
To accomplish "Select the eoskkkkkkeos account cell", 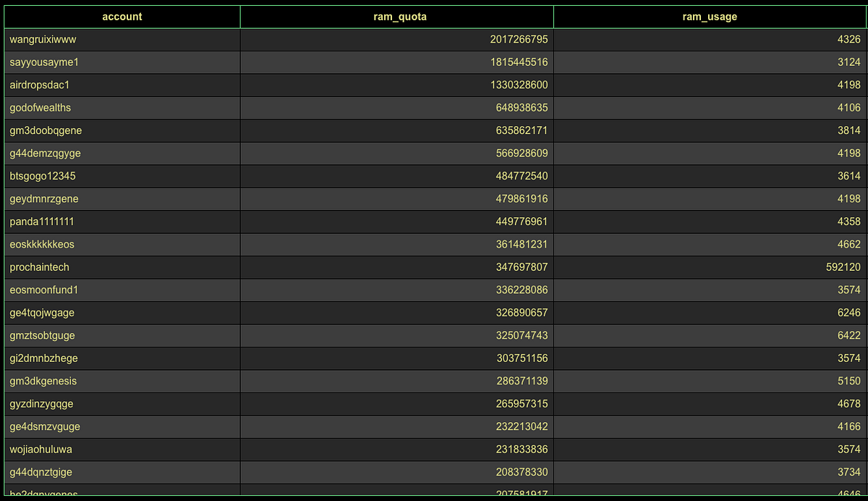I will point(122,245).
